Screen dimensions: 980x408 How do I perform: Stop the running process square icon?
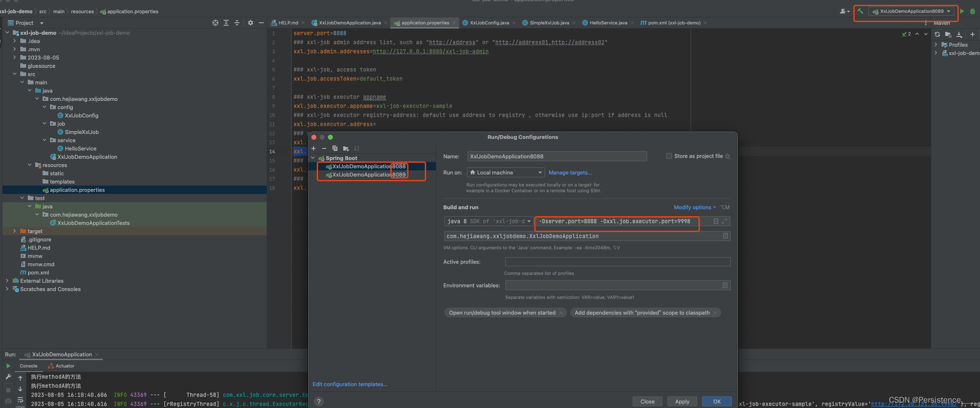click(8, 390)
